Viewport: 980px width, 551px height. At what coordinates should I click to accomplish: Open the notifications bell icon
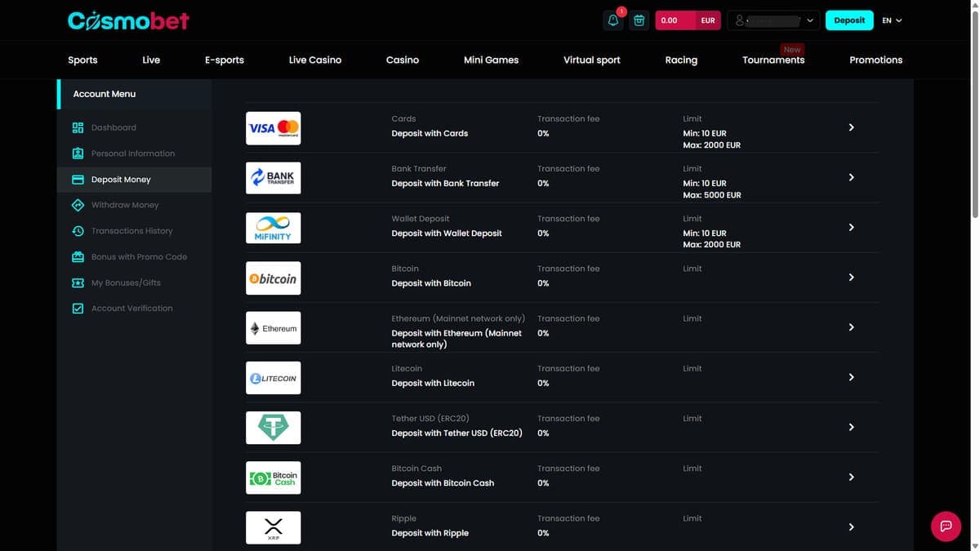click(613, 20)
